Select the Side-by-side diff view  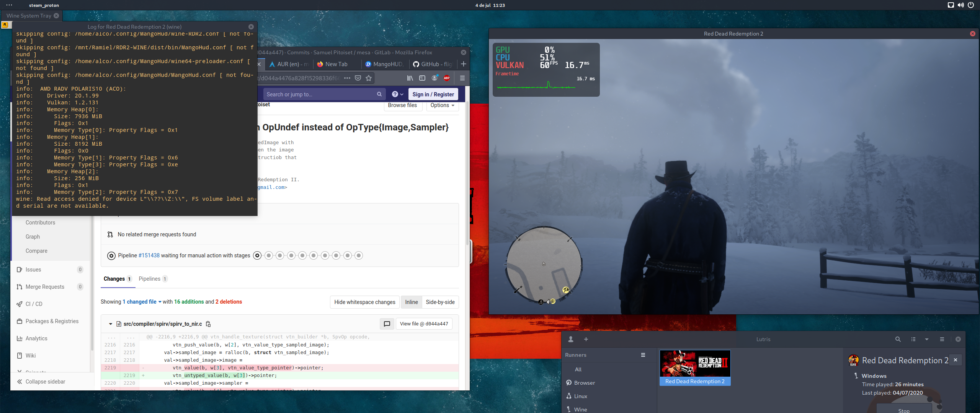pos(440,302)
